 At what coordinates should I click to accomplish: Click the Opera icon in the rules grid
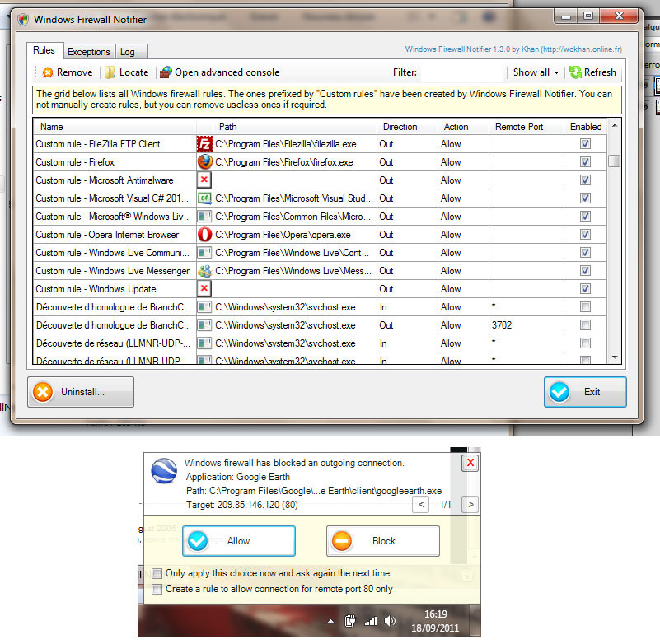pos(204,235)
